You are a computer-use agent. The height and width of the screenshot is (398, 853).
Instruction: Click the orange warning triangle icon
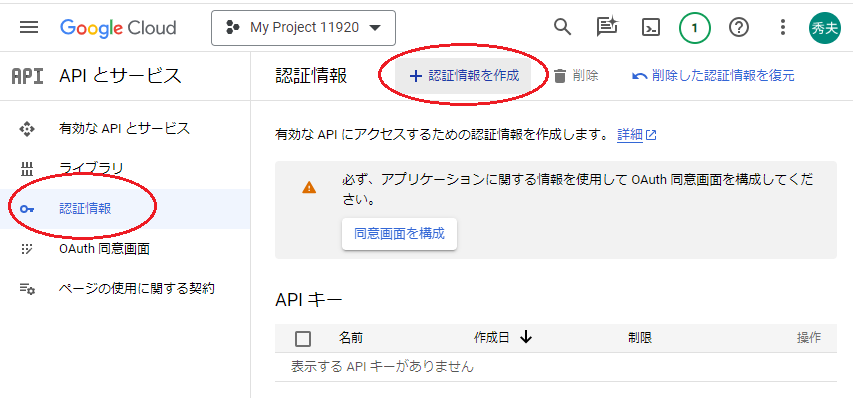(309, 188)
